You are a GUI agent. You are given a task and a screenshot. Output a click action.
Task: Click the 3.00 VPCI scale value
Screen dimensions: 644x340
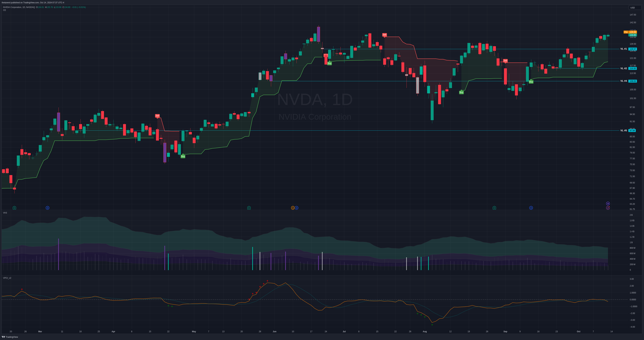(632, 279)
